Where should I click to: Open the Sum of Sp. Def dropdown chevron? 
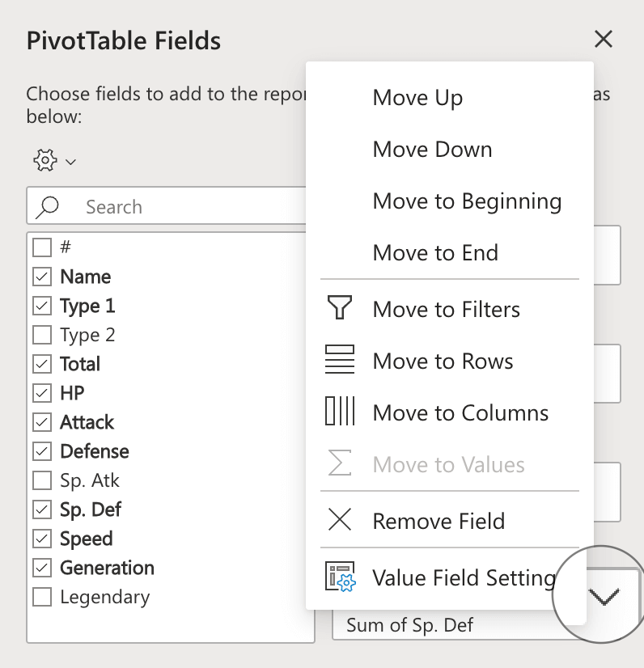click(602, 594)
